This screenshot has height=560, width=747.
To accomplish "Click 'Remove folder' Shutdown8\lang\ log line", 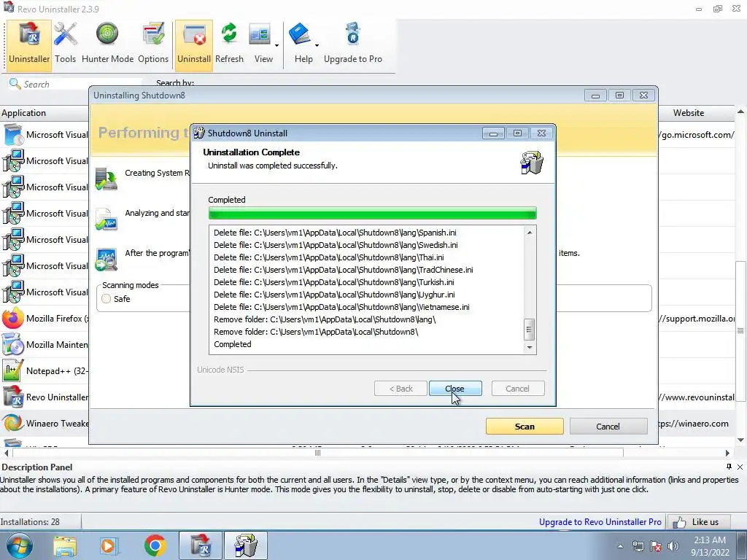I will (x=325, y=319).
